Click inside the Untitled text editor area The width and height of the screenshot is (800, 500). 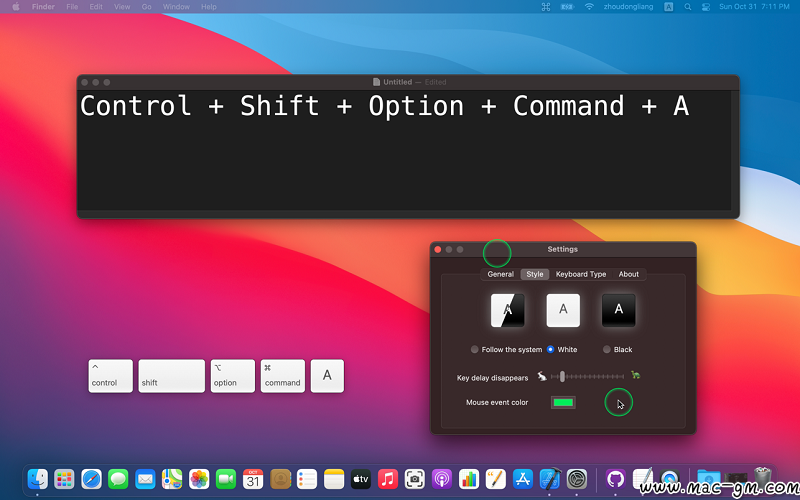[x=404, y=151]
